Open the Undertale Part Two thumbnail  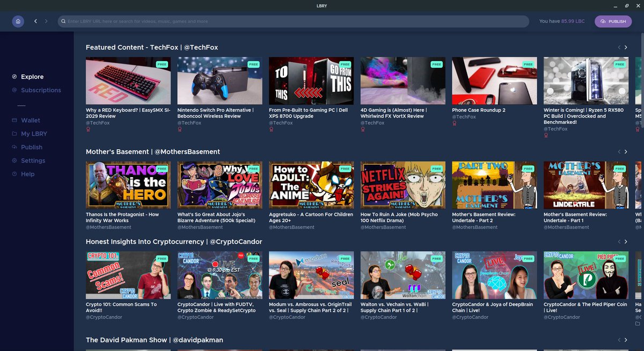tap(495, 185)
